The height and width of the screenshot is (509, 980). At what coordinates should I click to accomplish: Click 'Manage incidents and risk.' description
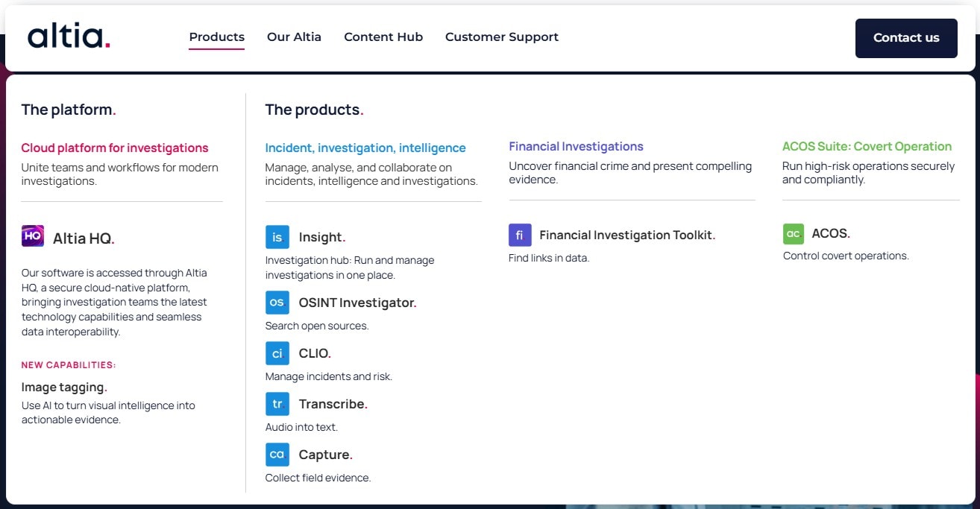click(329, 376)
